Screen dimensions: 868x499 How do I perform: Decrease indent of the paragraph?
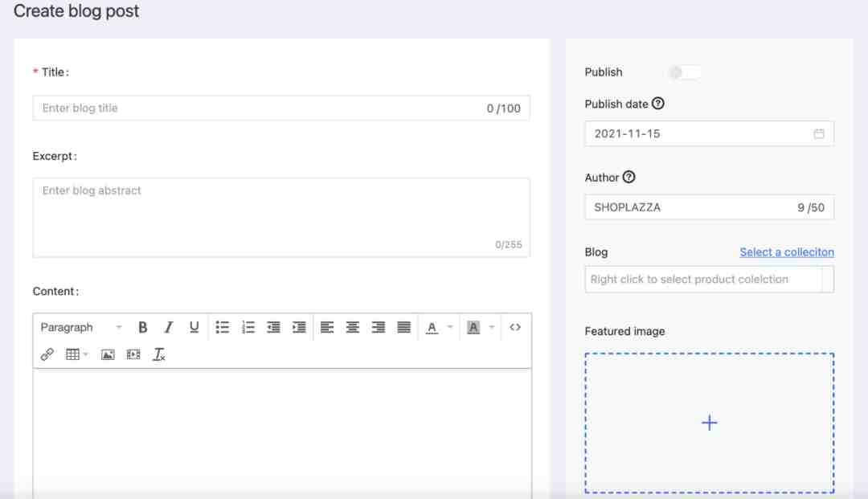(273, 328)
